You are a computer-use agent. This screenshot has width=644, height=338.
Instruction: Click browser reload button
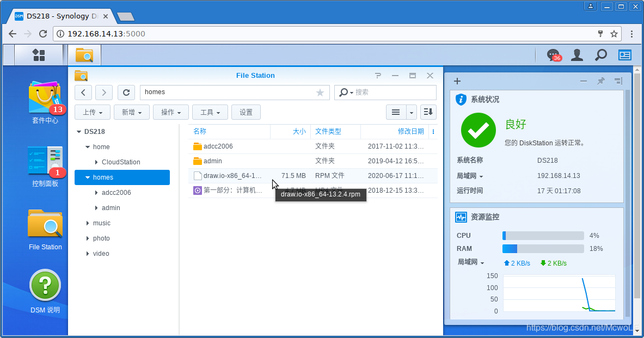click(42, 34)
